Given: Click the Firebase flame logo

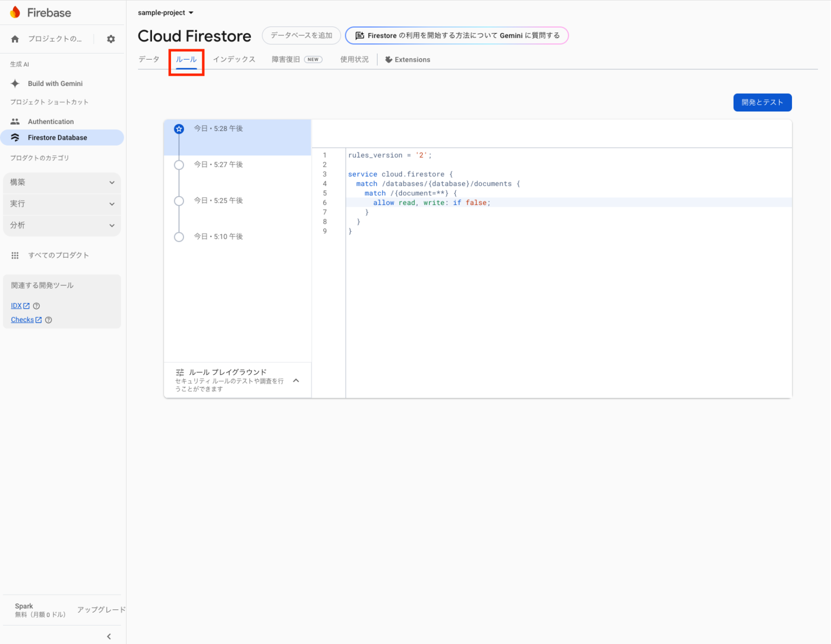Looking at the screenshot, I should pos(15,12).
